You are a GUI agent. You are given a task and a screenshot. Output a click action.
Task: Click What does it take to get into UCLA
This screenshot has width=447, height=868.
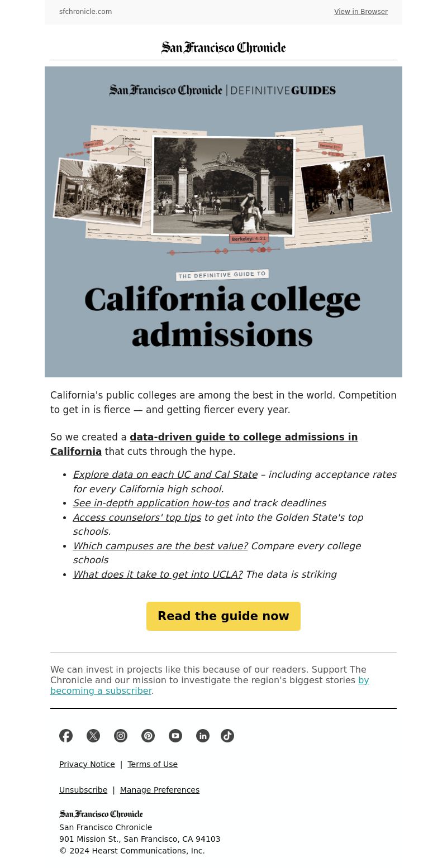[158, 574]
